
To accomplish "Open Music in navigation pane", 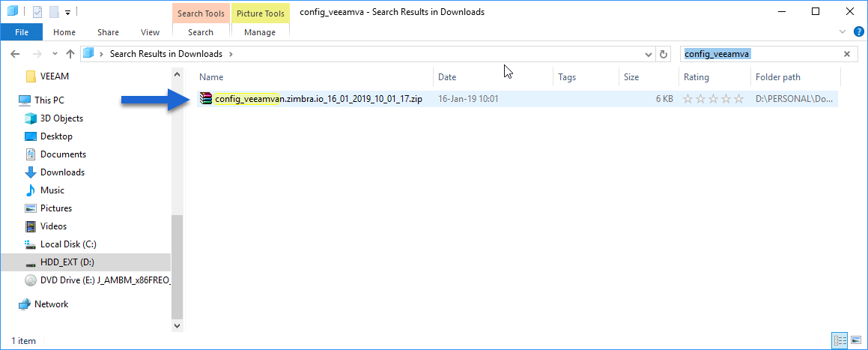I will [52, 190].
